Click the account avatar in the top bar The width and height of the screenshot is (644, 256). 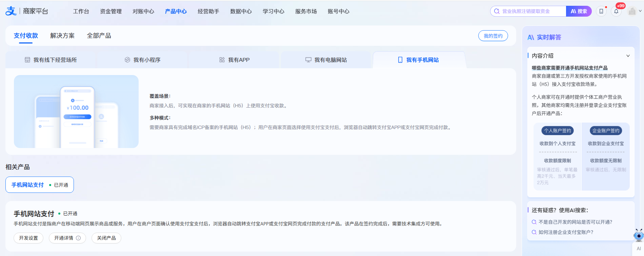632,11
